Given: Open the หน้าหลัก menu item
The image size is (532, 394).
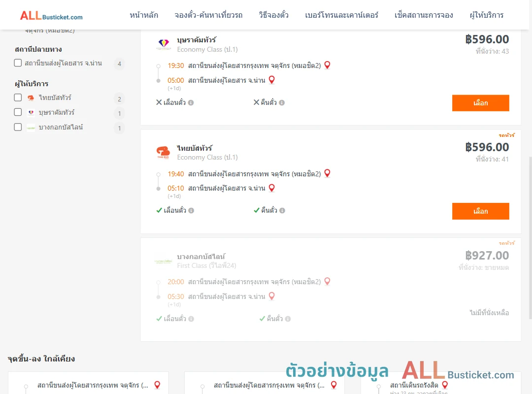Looking at the screenshot, I should (x=144, y=15).
